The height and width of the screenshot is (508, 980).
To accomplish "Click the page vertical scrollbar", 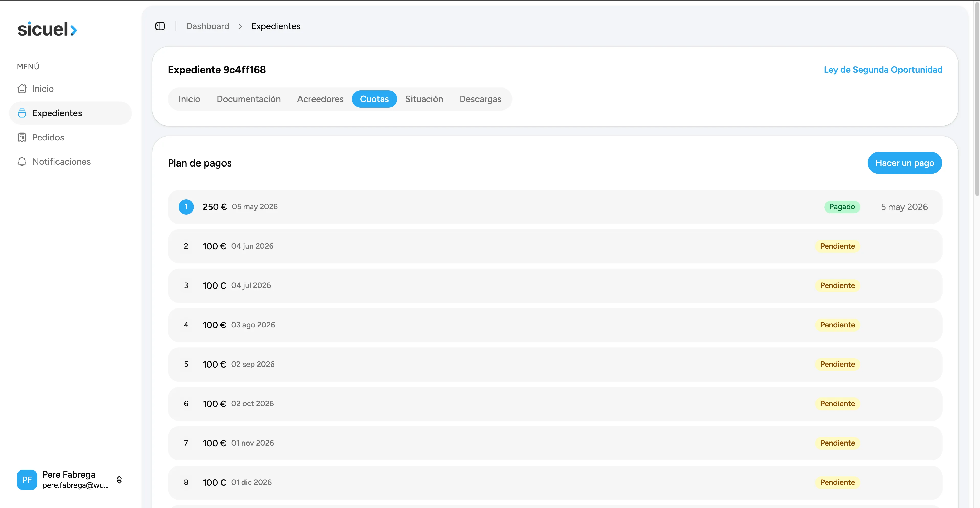I will (977, 99).
